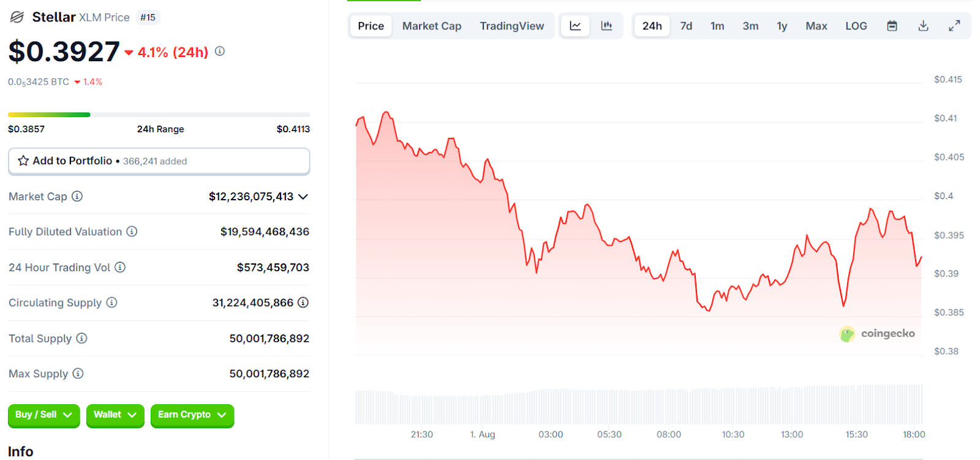
Task: Download the chart data
Action: [923, 26]
